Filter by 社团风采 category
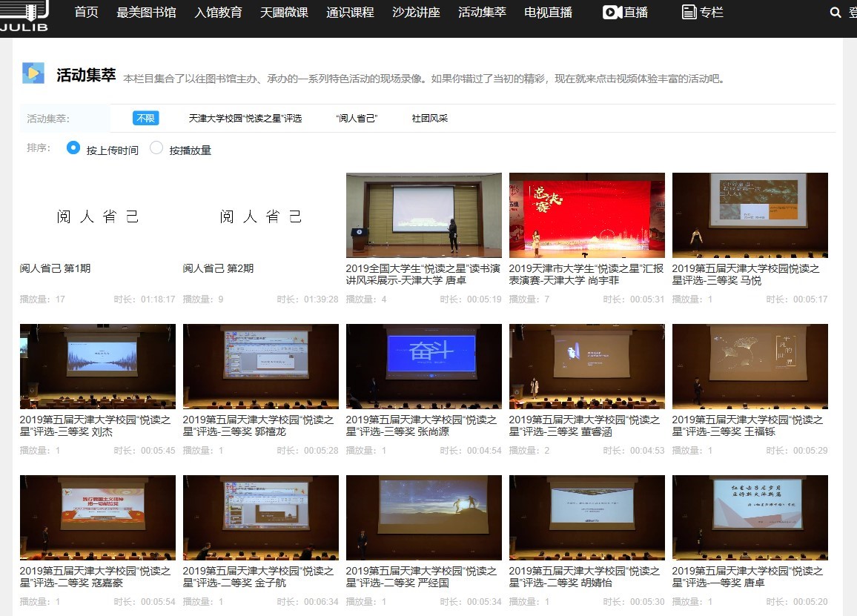 pyautogui.click(x=430, y=119)
